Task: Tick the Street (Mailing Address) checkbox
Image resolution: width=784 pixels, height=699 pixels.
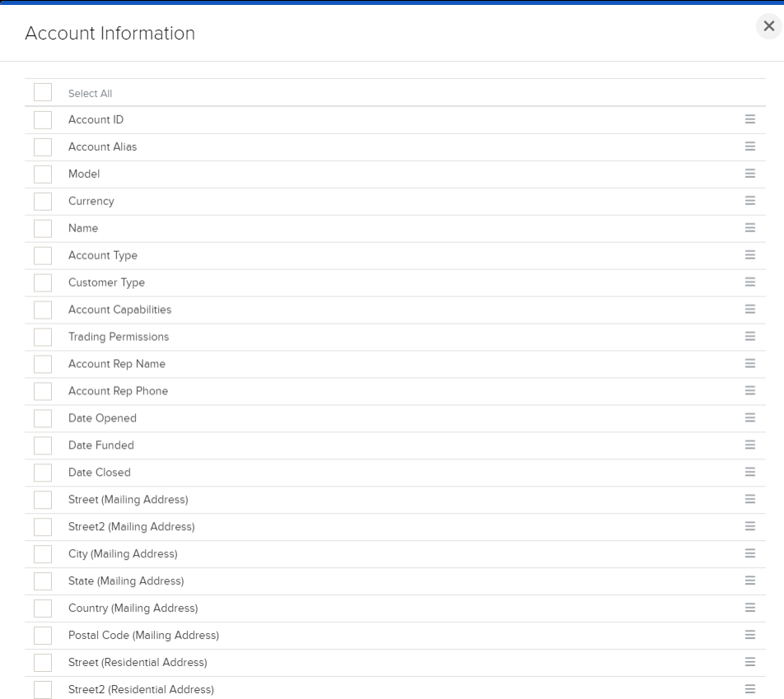Action: point(43,500)
